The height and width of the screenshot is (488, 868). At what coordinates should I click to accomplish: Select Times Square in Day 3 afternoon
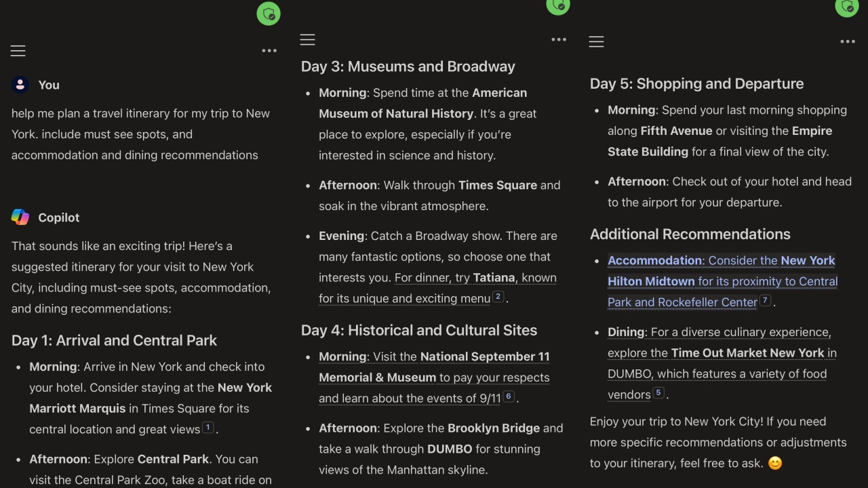coord(497,185)
